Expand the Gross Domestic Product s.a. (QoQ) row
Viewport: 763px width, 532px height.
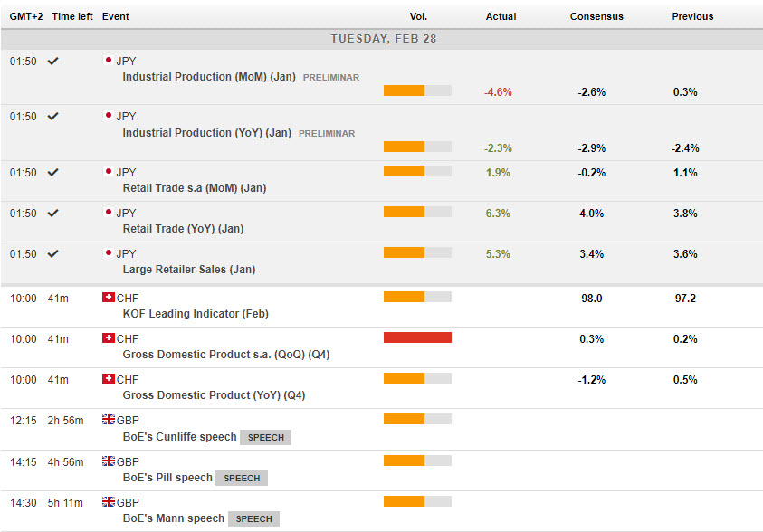(225, 355)
